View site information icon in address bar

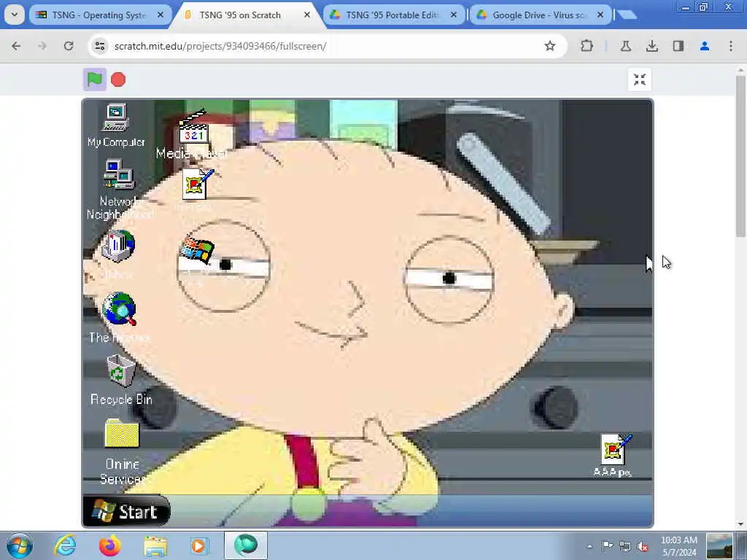(99, 46)
